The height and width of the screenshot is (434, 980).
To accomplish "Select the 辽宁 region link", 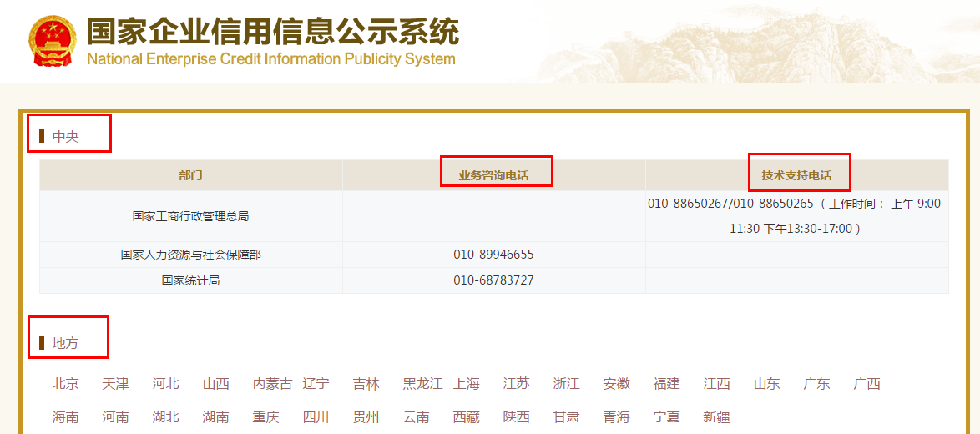I will click(x=316, y=383).
